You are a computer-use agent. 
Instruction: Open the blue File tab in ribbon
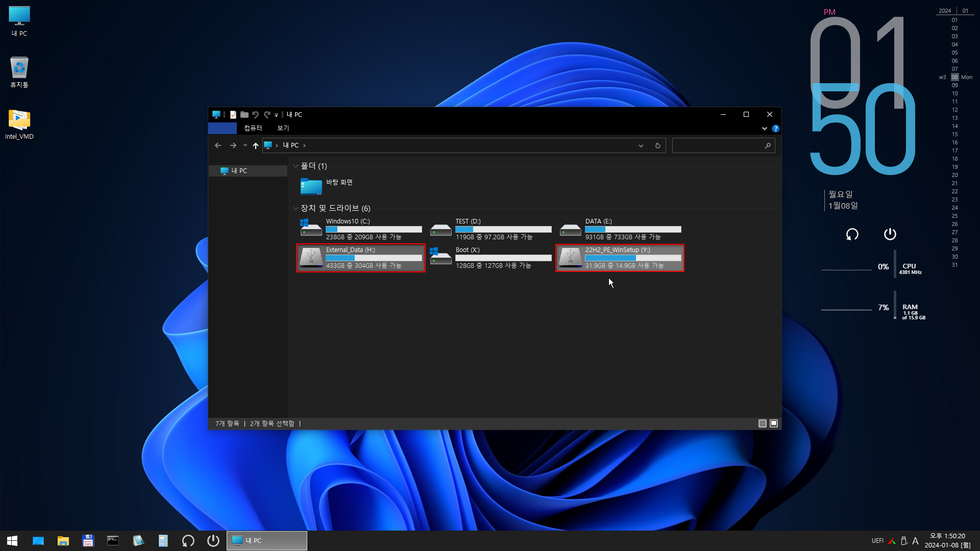pyautogui.click(x=223, y=128)
